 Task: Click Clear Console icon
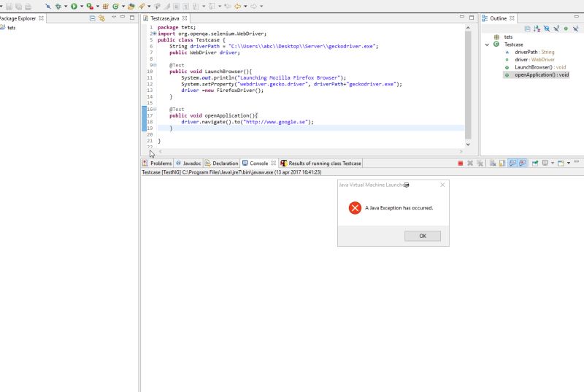(x=492, y=163)
